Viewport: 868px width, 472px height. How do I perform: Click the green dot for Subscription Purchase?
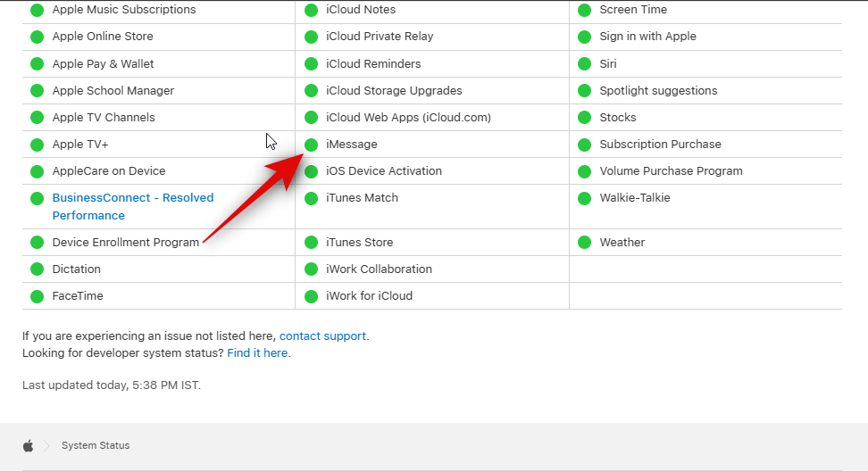click(585, 145)
